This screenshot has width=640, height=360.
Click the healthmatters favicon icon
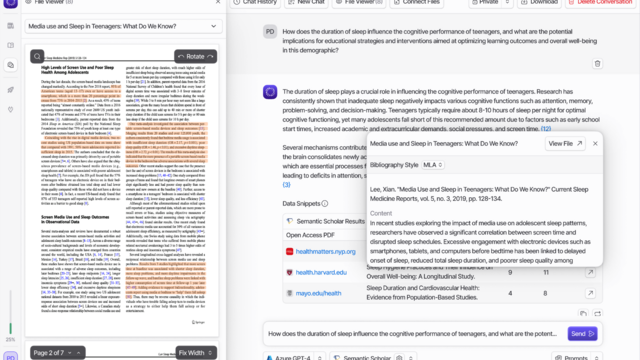point(289,251)
